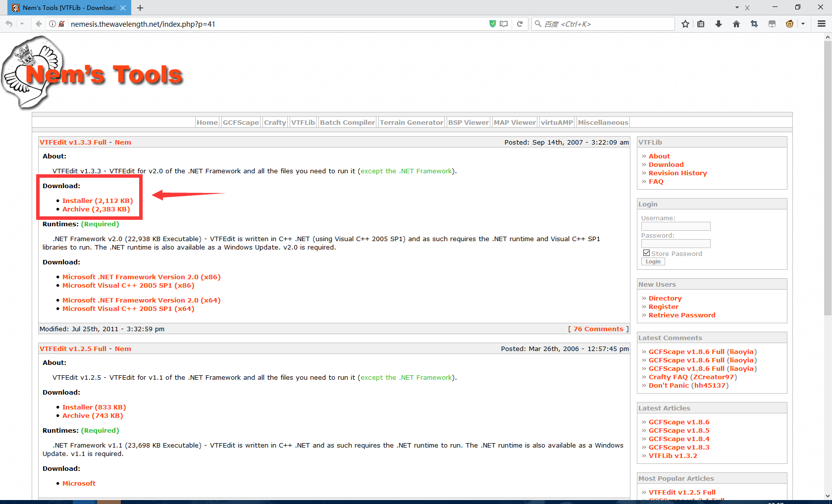Viewport: 832px width, 504px height.
Task: Open the FAQ link in VTFLib sidebar
Action: (x=656, y=181)
